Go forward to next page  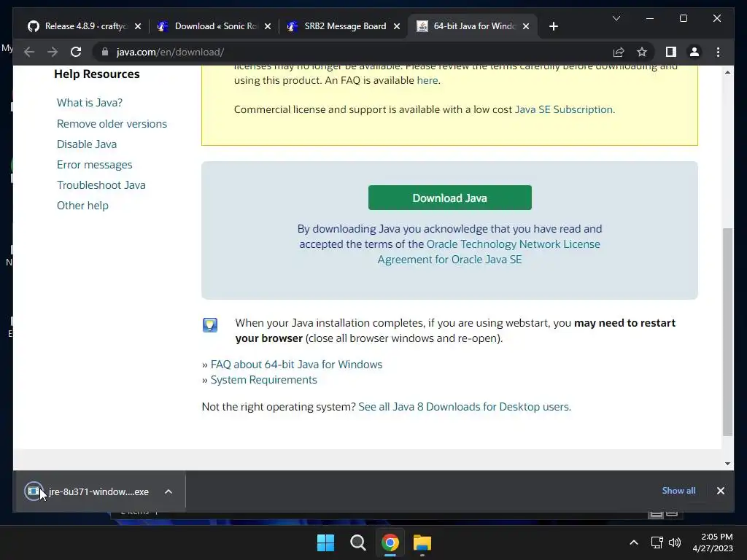click(x=53, y=52)
